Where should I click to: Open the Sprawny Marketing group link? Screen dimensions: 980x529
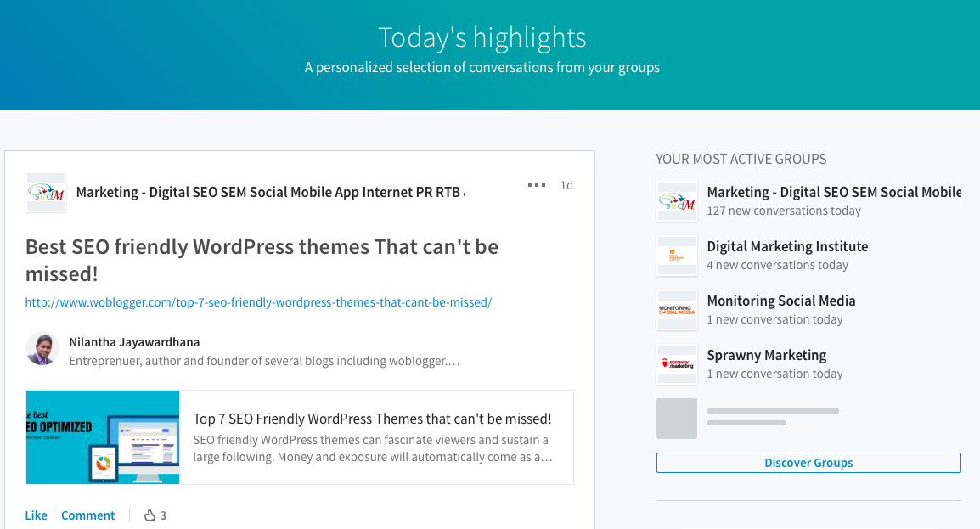[767, 356]
